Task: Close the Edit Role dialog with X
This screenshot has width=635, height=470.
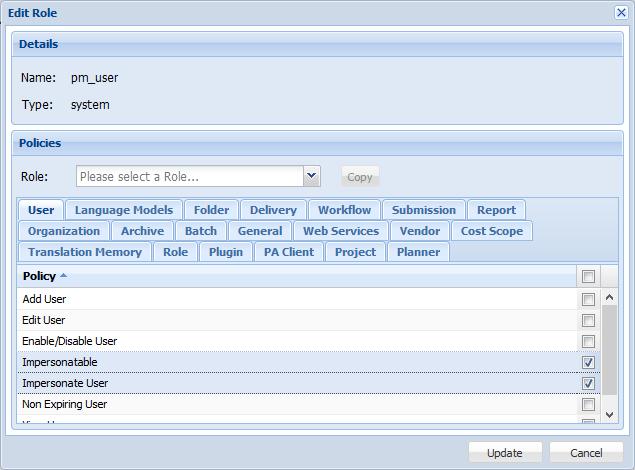Action: [x=620, y=12]
